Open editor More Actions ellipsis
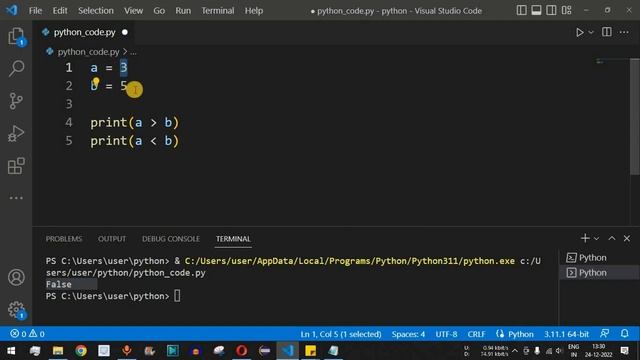The width and height of the screenshot is (640, 360). coord(624,32)
